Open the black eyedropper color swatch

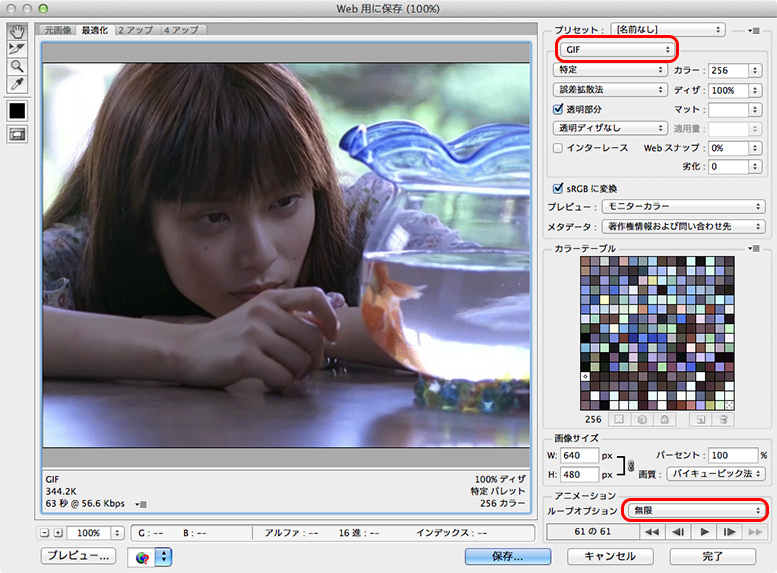pyautogui.click(x=17, y=111)
